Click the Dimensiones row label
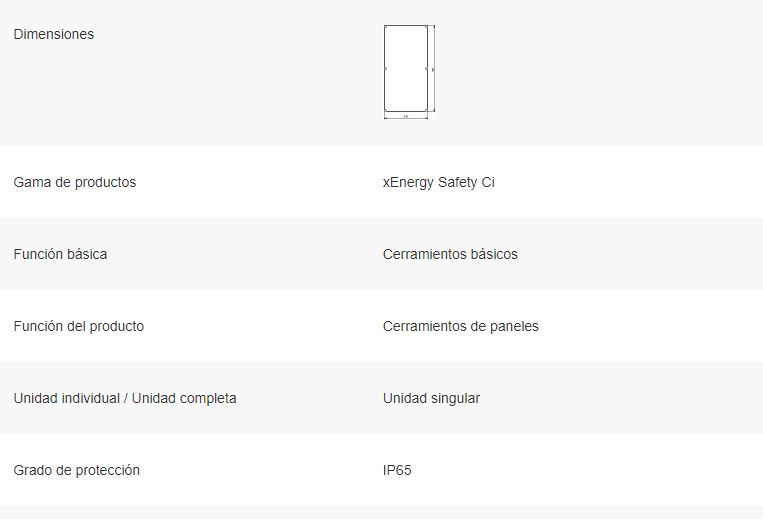 coord(54,34)
